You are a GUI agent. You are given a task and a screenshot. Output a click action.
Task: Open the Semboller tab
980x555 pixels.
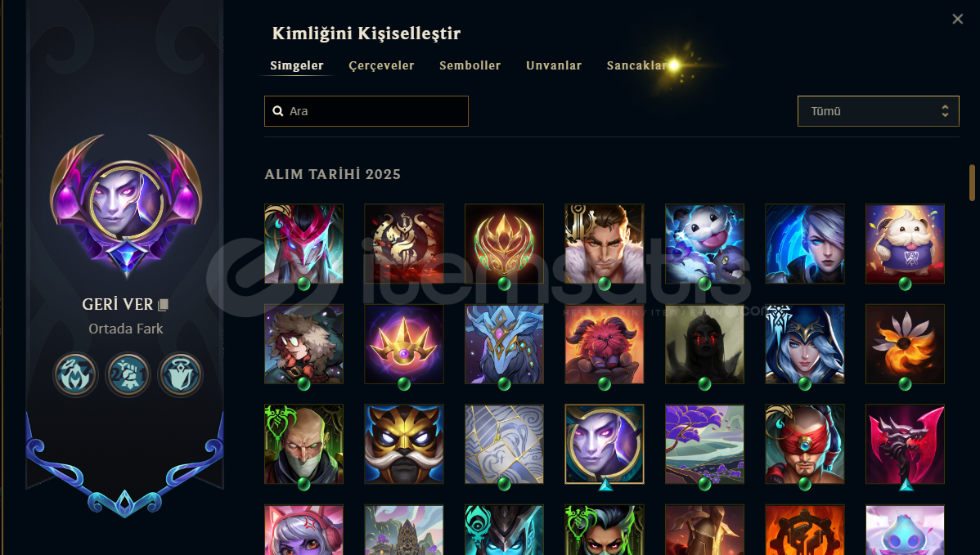(470, 65)
